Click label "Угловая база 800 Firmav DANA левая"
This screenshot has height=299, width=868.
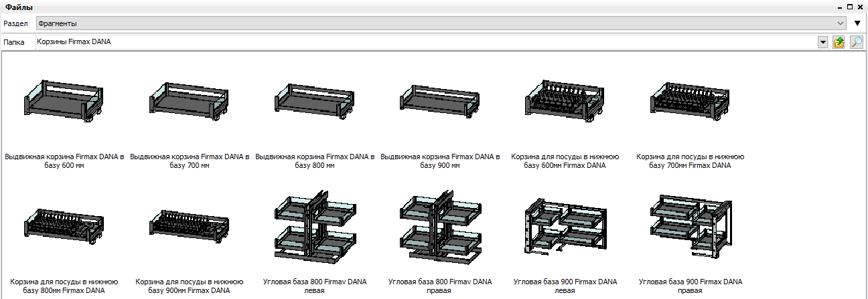pyautogui.click(x=315, y=286)
